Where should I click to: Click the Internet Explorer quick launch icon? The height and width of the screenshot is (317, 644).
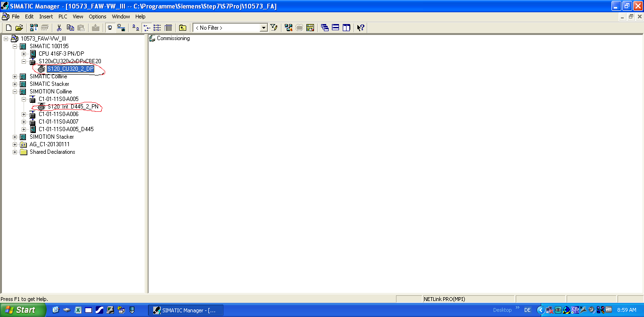coord(56,310)
